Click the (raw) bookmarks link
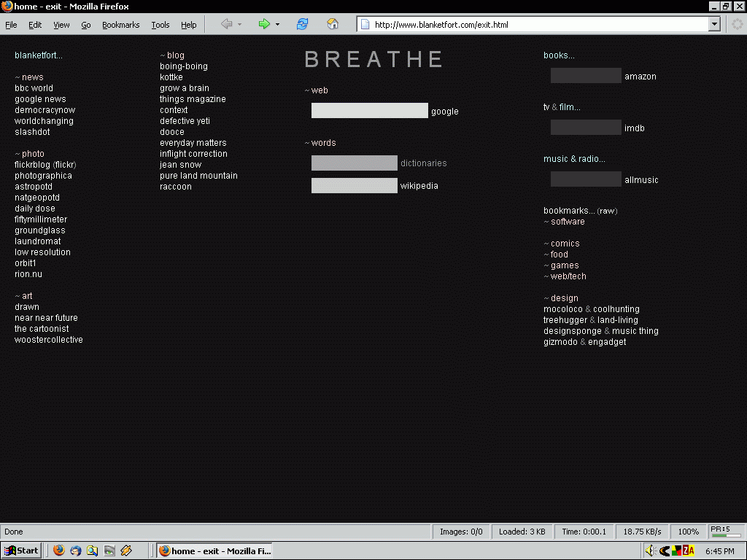The image size is (747, 560). tap(607, 211)
